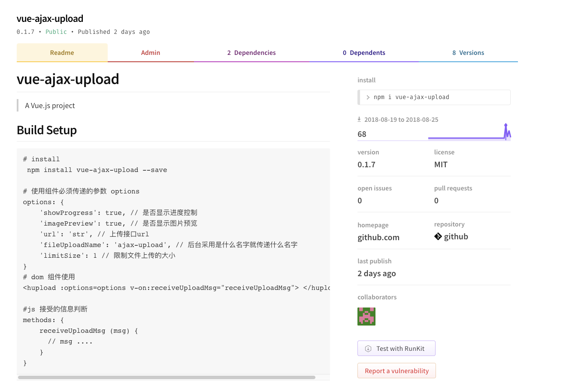Click the large vue-ajax-upload readme heading
Image resolution: width=566 pixels, height=392 pixels.
click(x=68, y=79)
